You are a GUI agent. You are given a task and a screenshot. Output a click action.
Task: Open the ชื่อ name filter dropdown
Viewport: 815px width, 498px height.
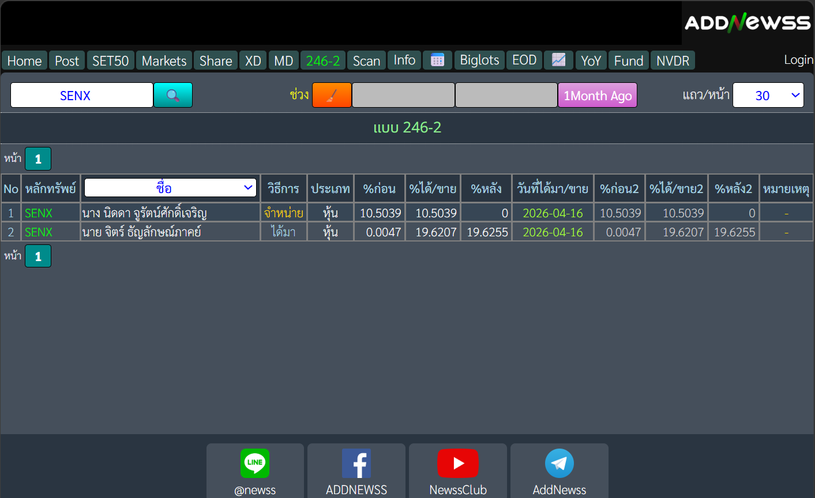[171, 187]
